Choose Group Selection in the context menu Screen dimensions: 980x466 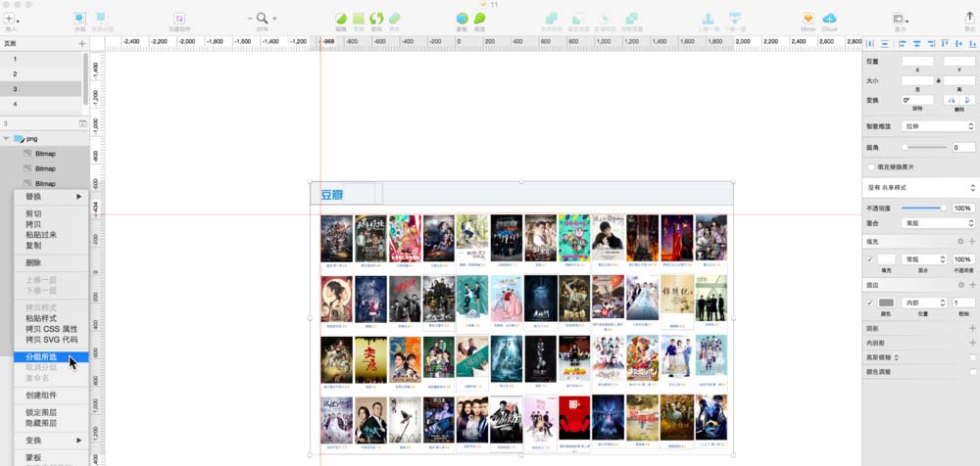tap(51, 357)
